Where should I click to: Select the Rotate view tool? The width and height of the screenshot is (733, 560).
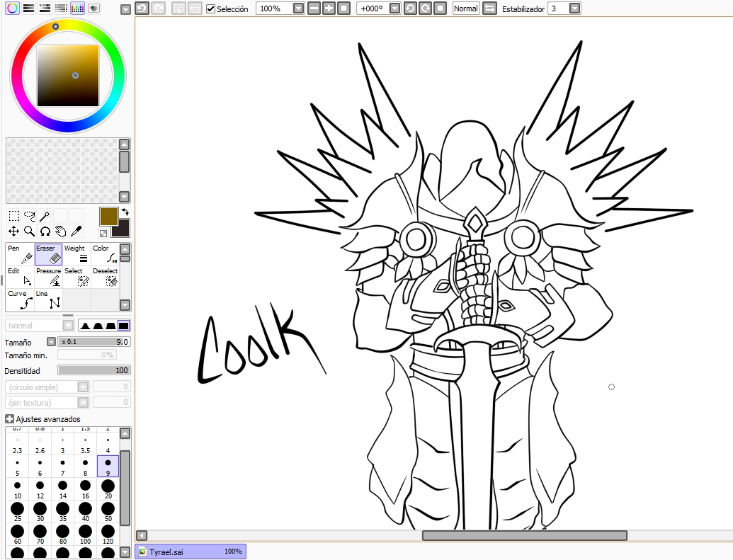pyautogui.click(x=45, y=231)
